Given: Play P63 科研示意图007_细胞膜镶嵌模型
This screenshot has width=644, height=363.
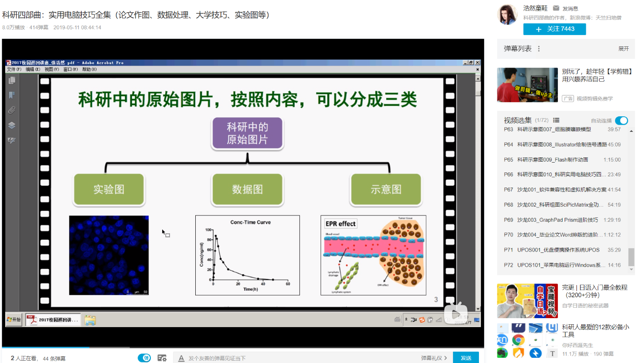Looking at the screenshot, I should [x=563, y=130].
